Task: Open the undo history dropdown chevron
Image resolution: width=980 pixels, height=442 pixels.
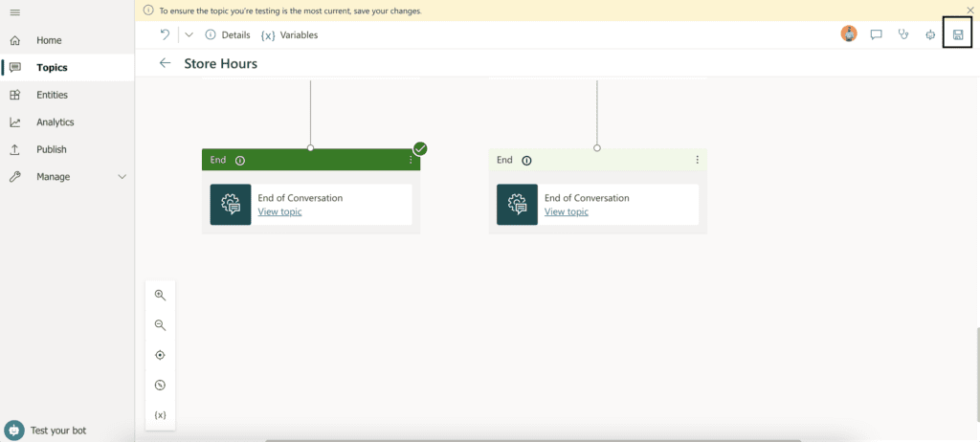Action: click(189, 35)
